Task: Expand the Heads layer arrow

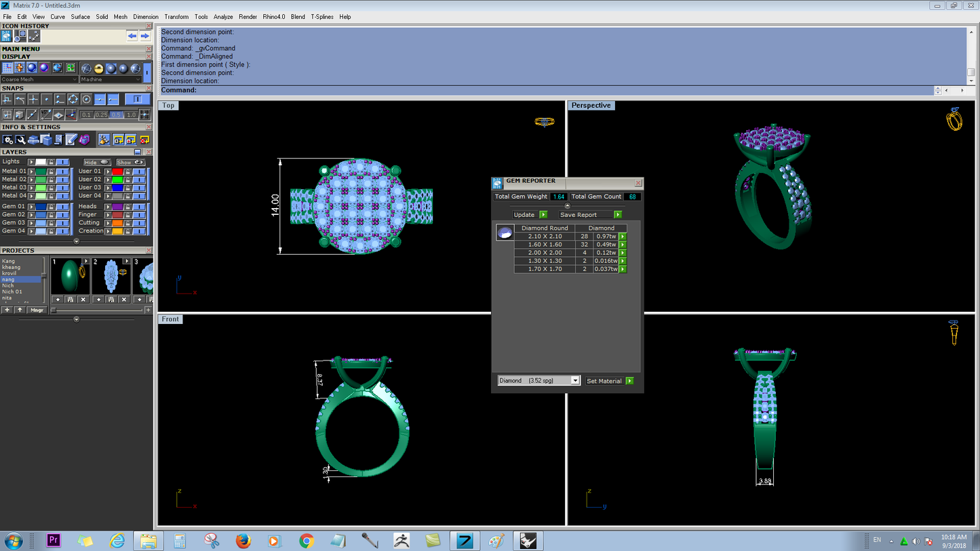Action: (x=108, y=207)
